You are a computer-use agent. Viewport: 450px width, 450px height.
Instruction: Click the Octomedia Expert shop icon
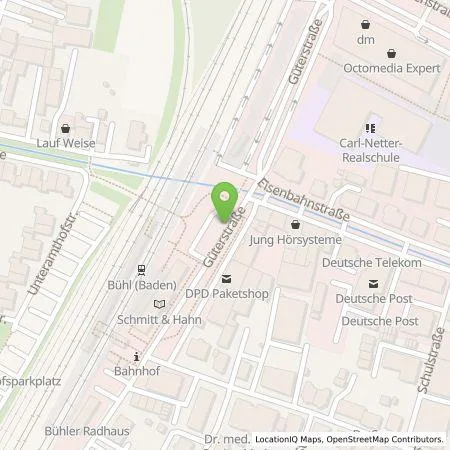[x=392, y=53]
